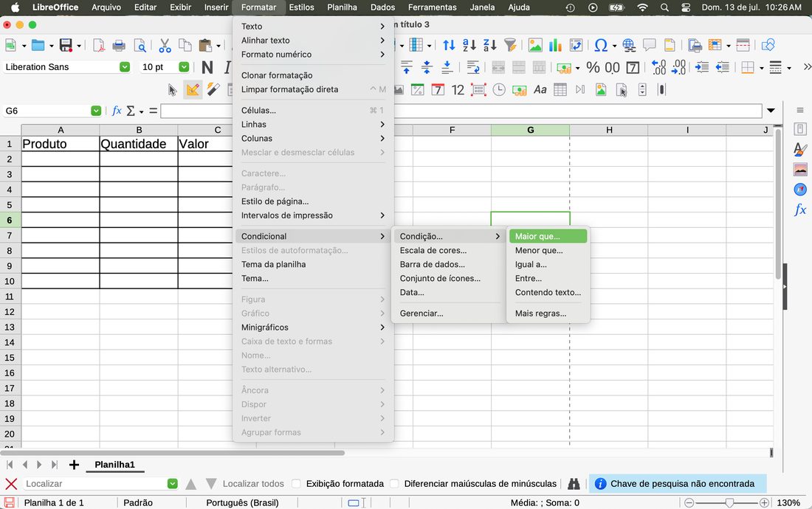Click the Find and Replace binoculars icon
Screen dimensions: 812x509
point(574,484)
